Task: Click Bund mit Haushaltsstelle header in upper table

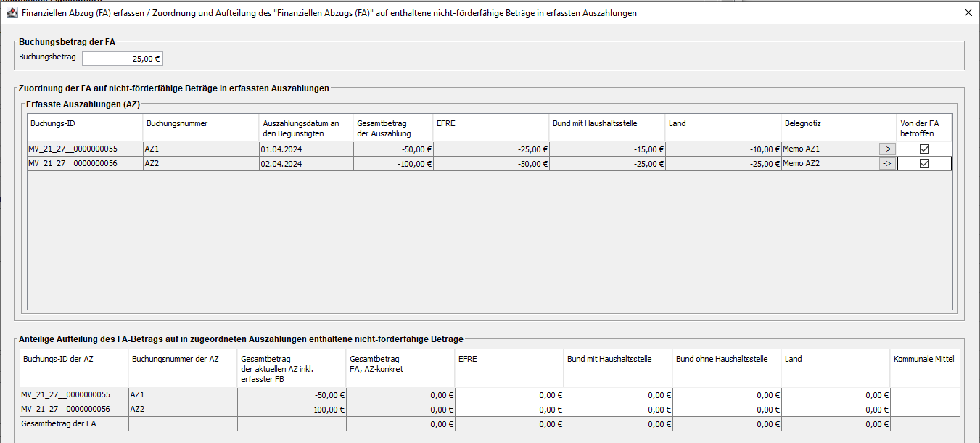Action: [x=607, y=128]
